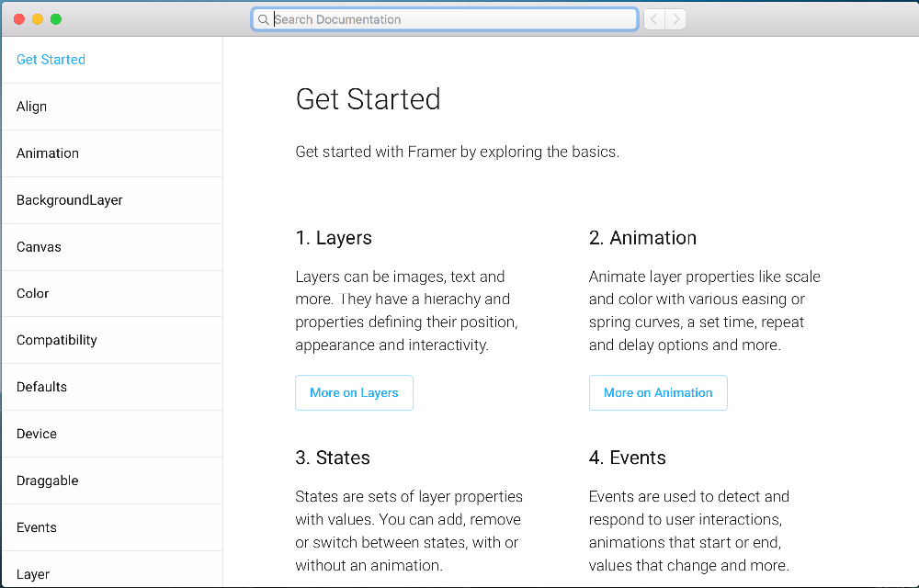Screen dimensions: 919x588
Task: Select Canvas in the sidebar list
Action: coord(39,247)
